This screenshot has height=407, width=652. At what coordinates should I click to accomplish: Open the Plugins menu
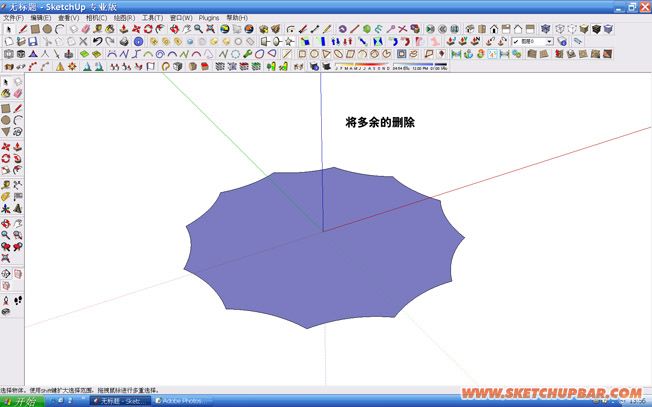209,18
